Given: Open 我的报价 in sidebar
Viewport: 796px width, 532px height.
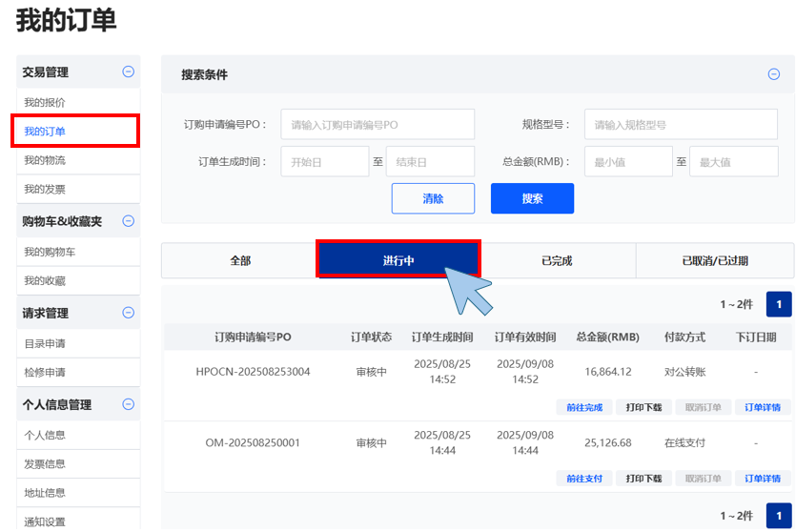Looking at the screenshot, I should tap(45, 102).
